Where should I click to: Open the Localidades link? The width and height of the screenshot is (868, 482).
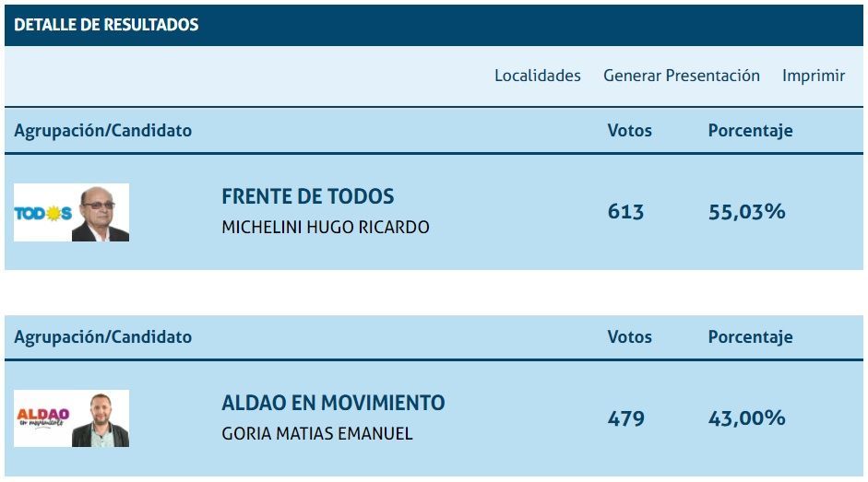[537, 76]
